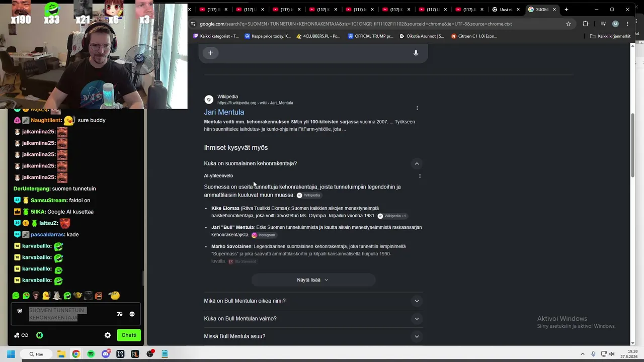Screen dimensions: 644x362
Task: Click username 'Naughtilent' in chat
Action: (x=46, y=121)
